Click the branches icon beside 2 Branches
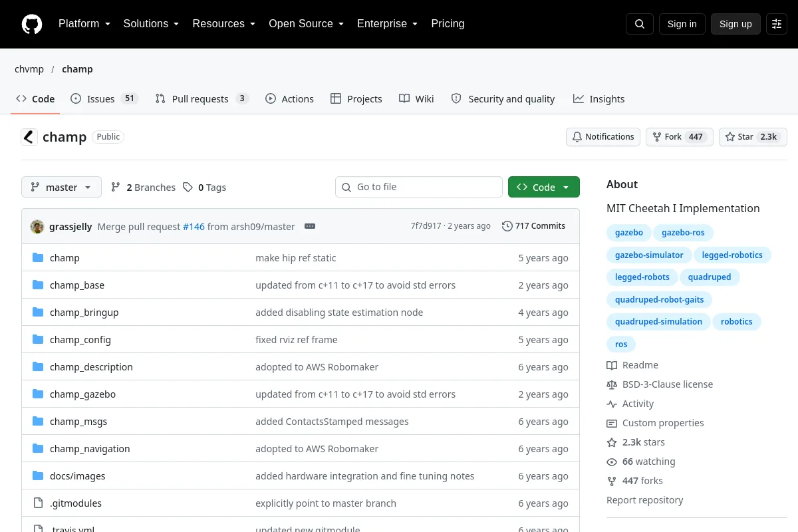This screenshot has height=532, width=798. coord(116,188)
